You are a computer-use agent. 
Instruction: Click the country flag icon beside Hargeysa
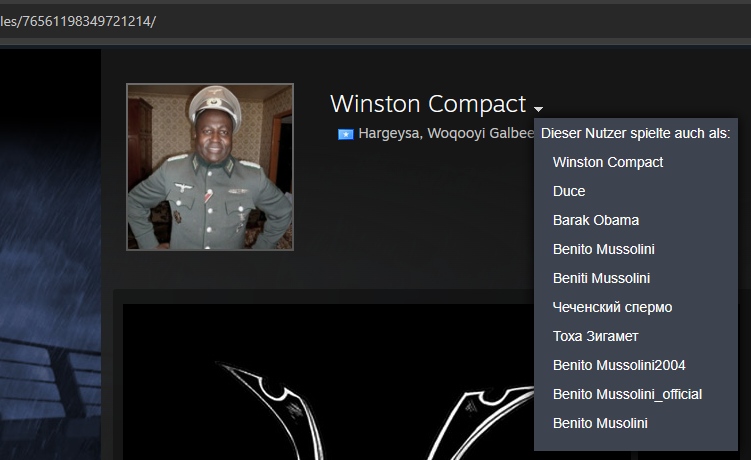coord(345,134)
